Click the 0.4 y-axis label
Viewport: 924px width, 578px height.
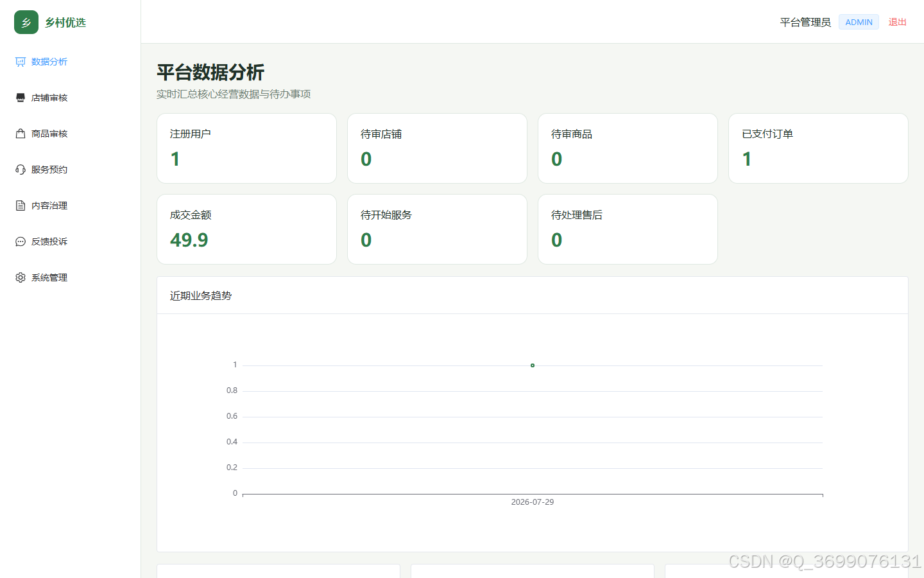point(232,442)
